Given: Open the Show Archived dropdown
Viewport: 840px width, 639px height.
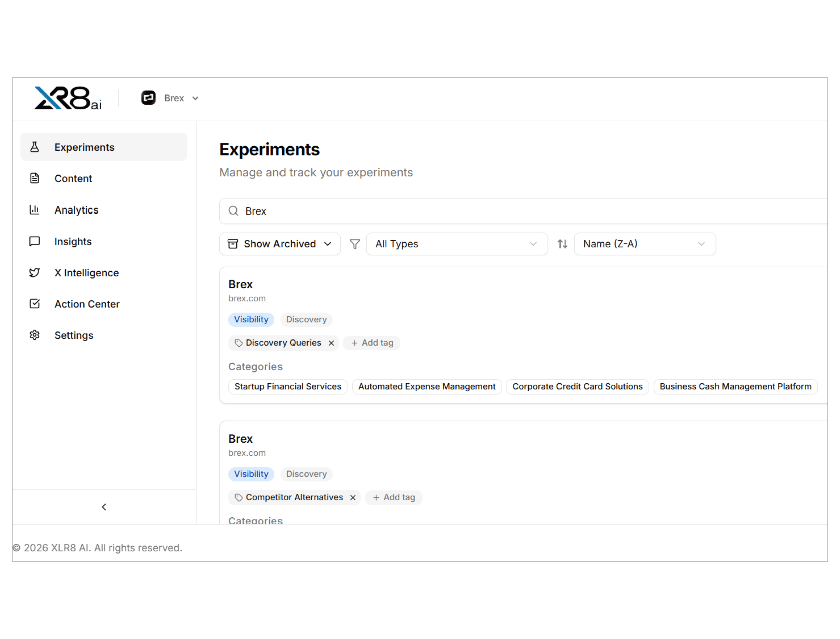Looking at the screenshot, I should (x=279, y=244).
